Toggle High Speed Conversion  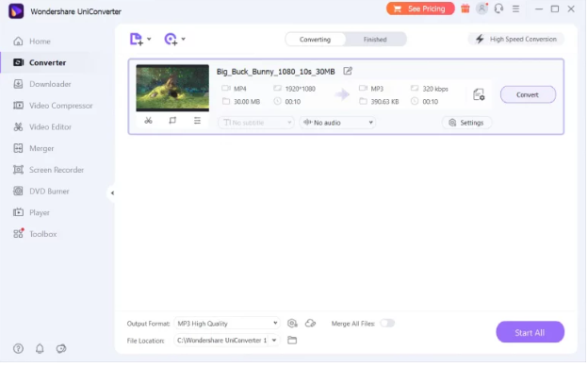coord(516,39)
